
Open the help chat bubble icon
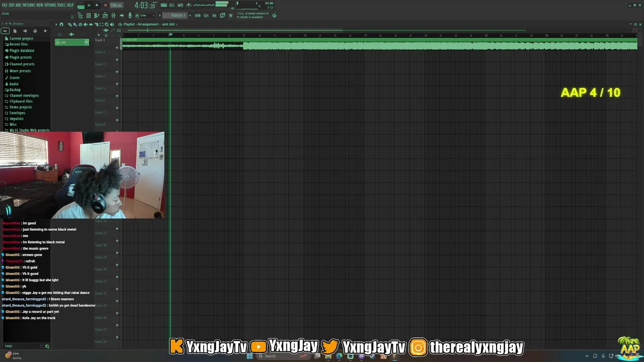point(222,16)
